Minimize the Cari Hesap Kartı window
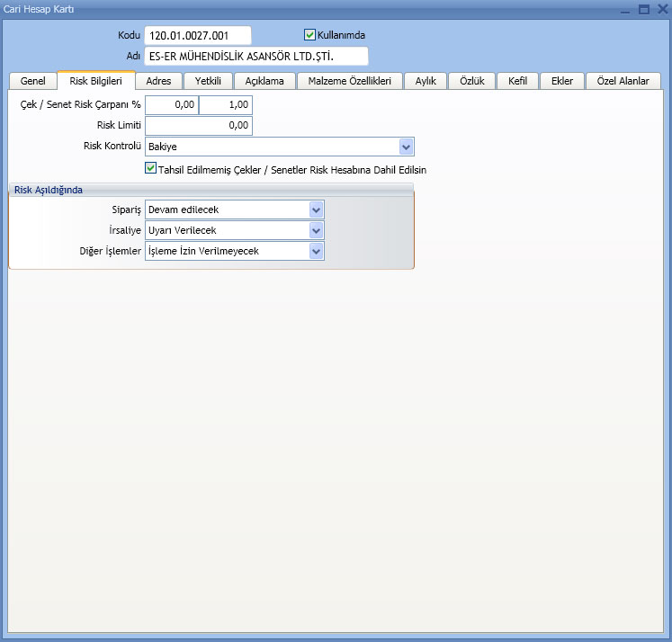Viewport: 672px width, 642px height. pos(625,9)
